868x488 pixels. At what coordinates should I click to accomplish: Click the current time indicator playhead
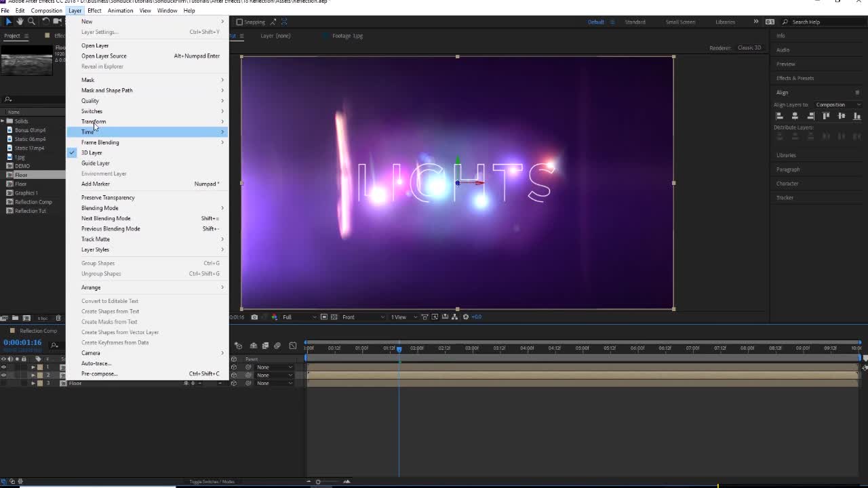tap(399, 349)
